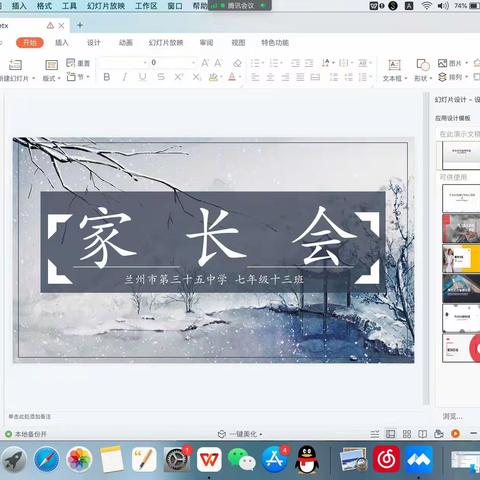Decrease font size with smaller A icon
This screenshot has width=480, height=480.
(218, 63)
